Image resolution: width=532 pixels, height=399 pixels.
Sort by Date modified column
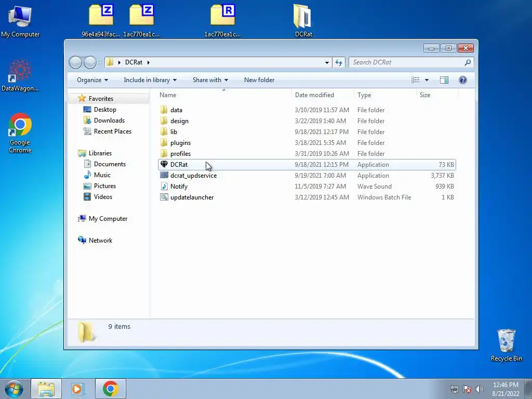point(322,95)
